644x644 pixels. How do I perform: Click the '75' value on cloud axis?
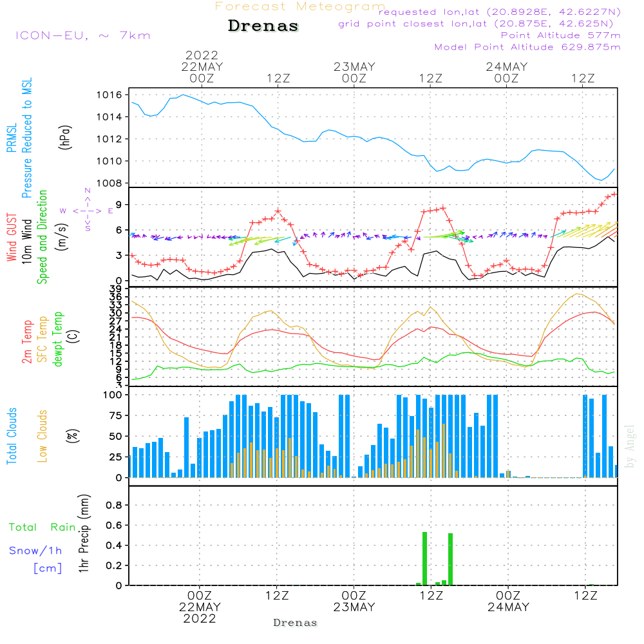(116, 415)
